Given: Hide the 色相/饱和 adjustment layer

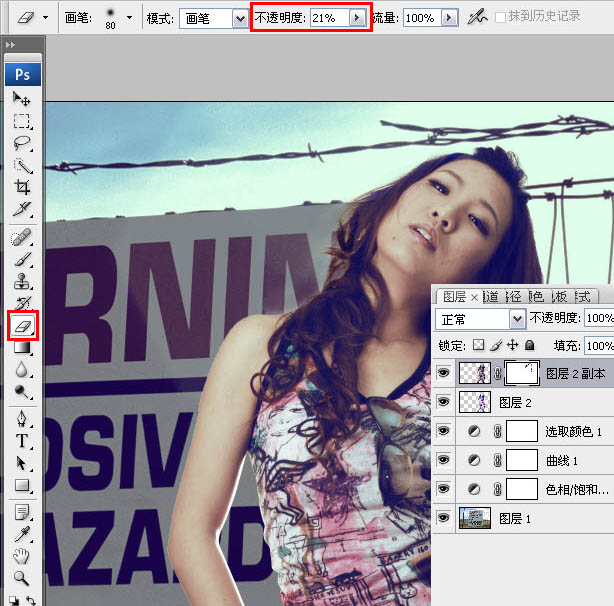Looking at the screenshot, I should [x=443, y=489].
